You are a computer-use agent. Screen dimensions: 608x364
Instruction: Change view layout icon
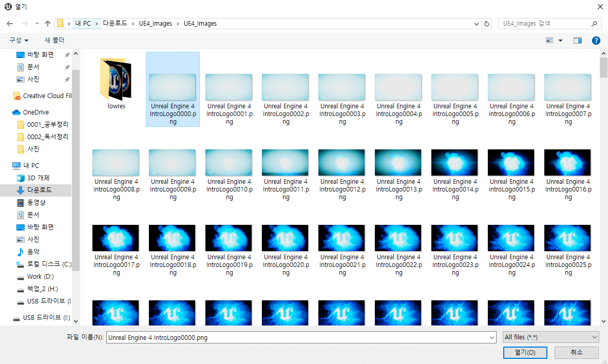(549, 41)
